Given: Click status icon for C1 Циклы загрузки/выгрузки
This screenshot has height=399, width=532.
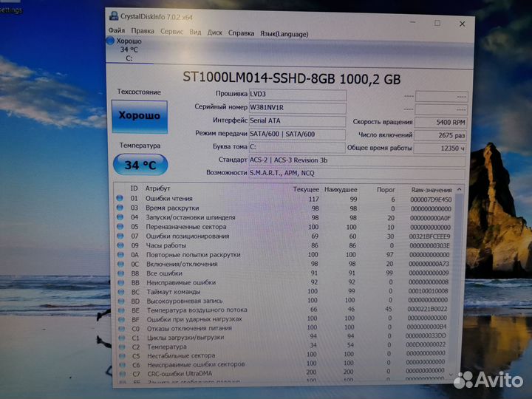Looking at the screenshot, I should click(122, 338).
